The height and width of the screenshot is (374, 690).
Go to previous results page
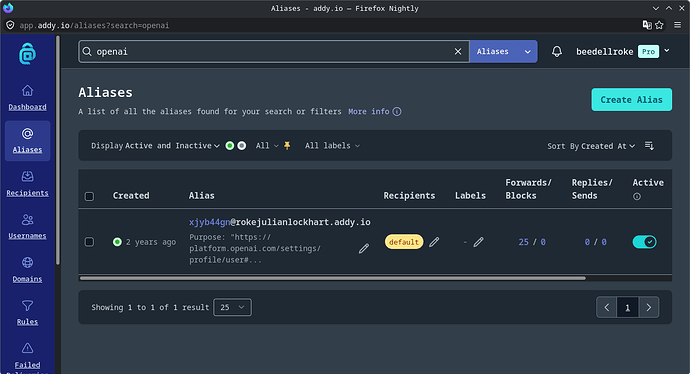click(x=606, y=307)
